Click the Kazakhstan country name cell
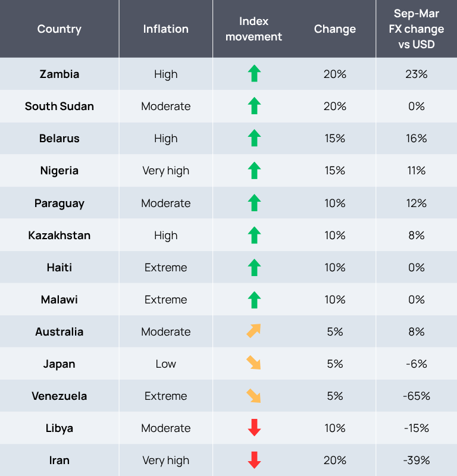The width and height of the screenshot is (457, 476). (x=60, y=235)
